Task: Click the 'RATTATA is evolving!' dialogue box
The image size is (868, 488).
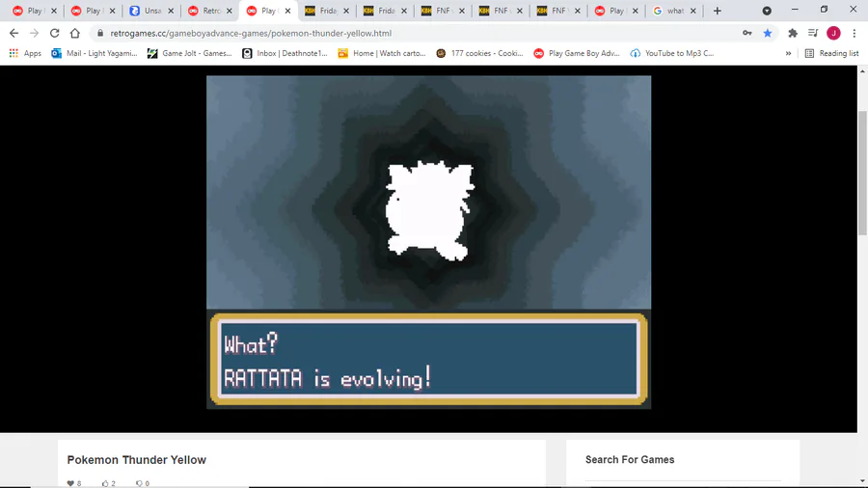Action: (428, 360)
